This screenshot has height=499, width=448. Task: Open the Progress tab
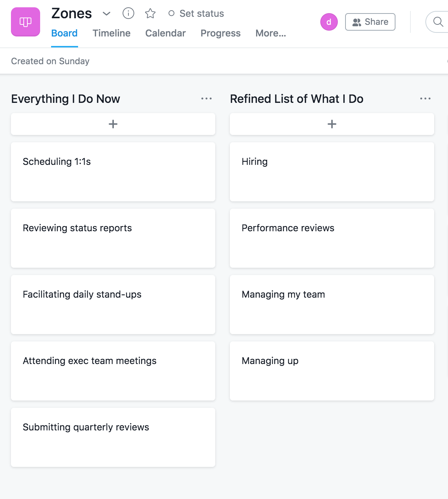tap(220, 33)
